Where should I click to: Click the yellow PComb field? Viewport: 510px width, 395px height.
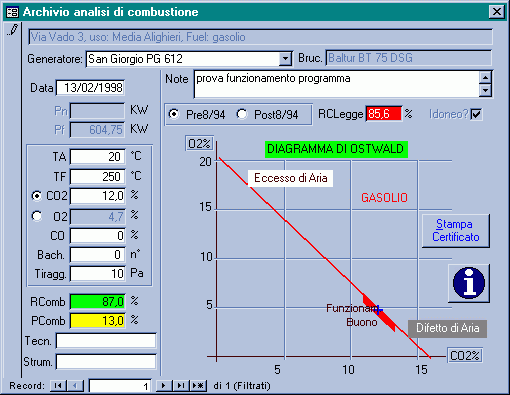(98, 321)
